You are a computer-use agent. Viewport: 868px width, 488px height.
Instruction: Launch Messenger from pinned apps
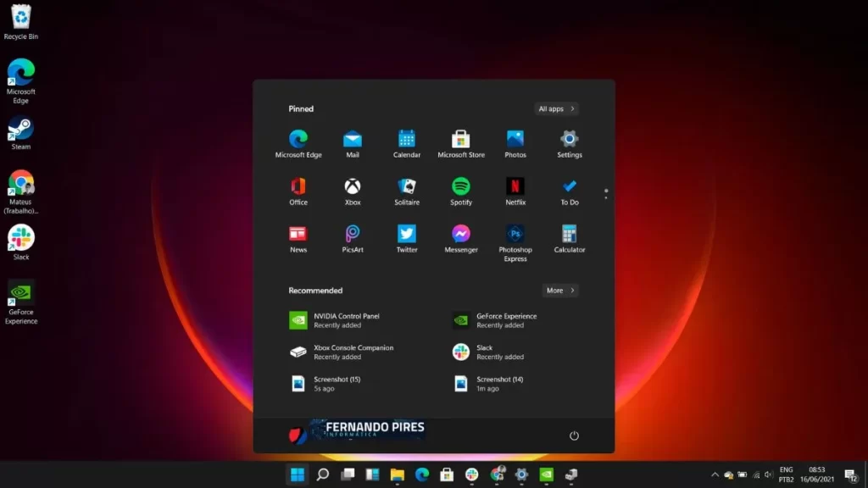point(460,239)
